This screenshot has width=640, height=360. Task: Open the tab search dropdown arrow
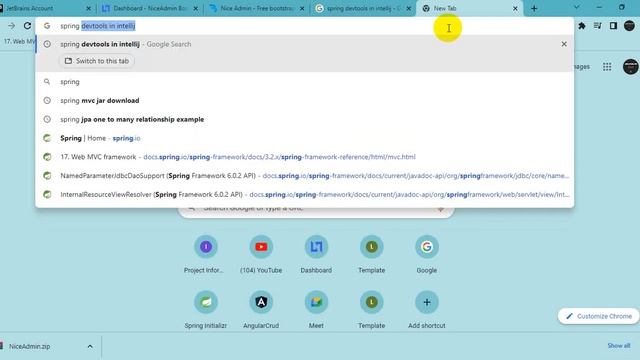click(x=576, y=7)
